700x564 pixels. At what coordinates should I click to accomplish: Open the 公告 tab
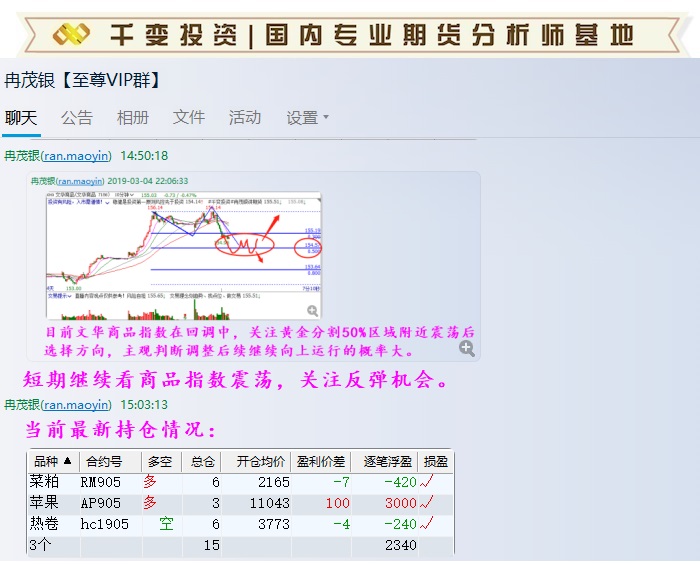tap(77, 118)
